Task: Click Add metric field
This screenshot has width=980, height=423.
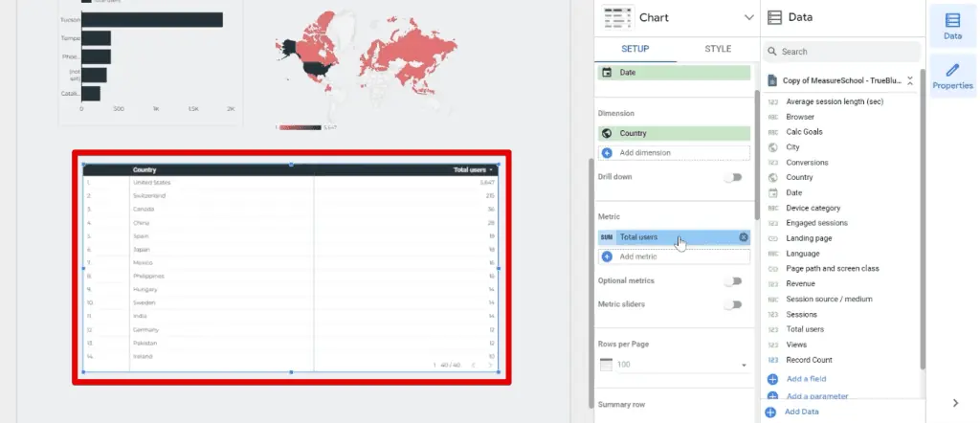Action: [674, 256]
